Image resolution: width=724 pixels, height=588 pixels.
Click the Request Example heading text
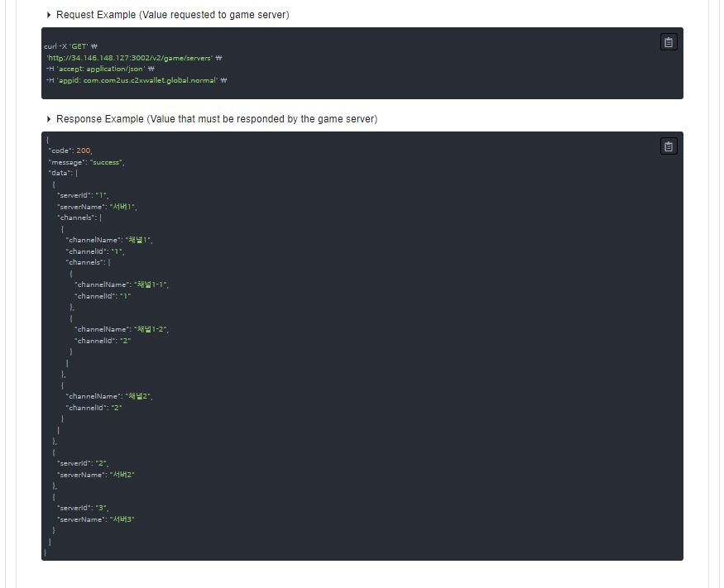point(173,15)
